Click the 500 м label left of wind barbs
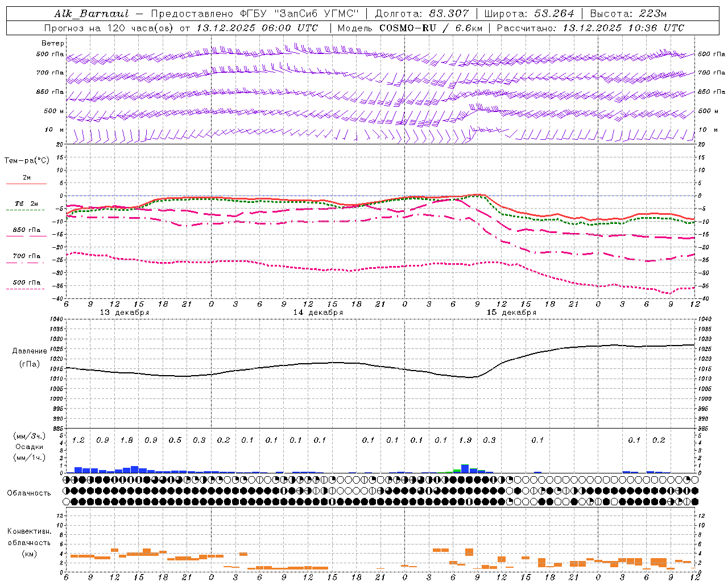This screenshot has height=582, width=728. pyautogui.click(x=54, y=111)
